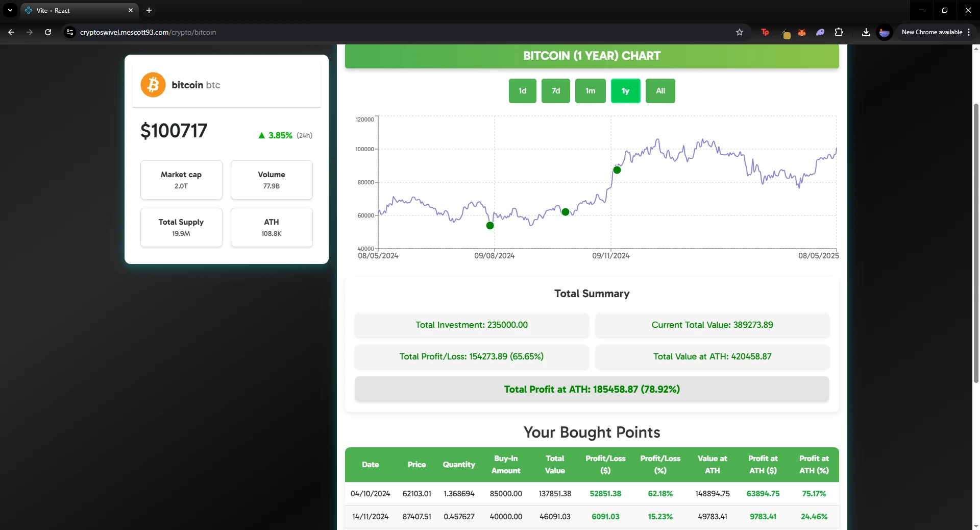
Task: Click the 3.85% 24h change
Action: (285, 135)
